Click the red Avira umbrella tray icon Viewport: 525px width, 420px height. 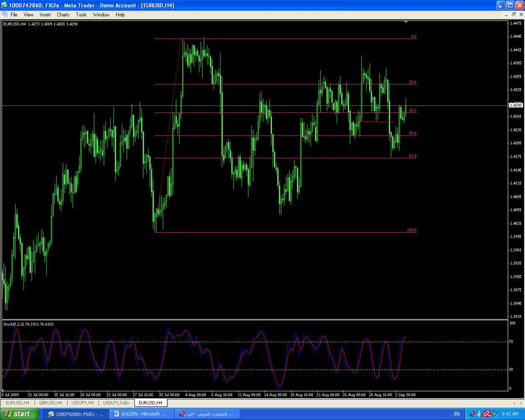pyautogui.click(x=487, y=414)
